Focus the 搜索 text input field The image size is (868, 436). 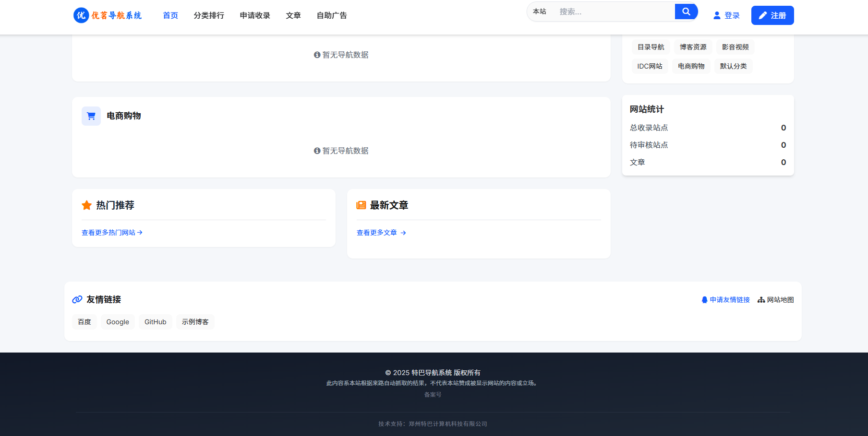pos(614,12)
